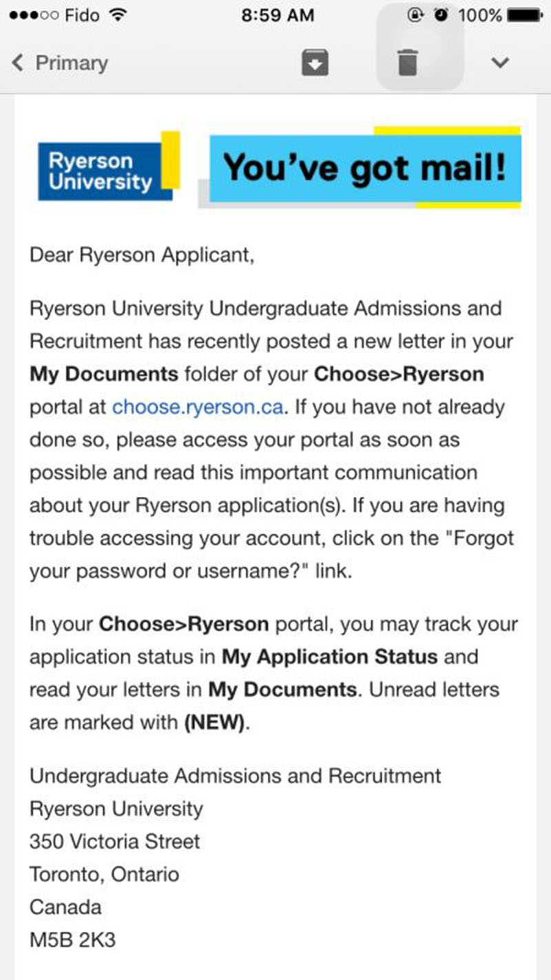Viewport: 551px width, 980px height.
Task: Tap the 8:59 AM clock in the status bar
Action: tap(277, 15)
